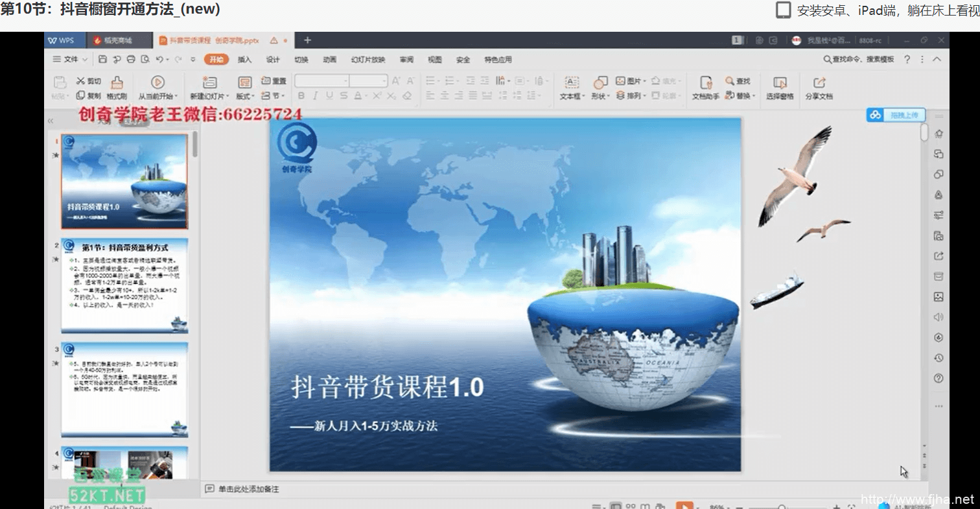Click the New Slide (新建幻灯片) icon
980x509 pixels.
pyautogui.click(x=209, y=82)
